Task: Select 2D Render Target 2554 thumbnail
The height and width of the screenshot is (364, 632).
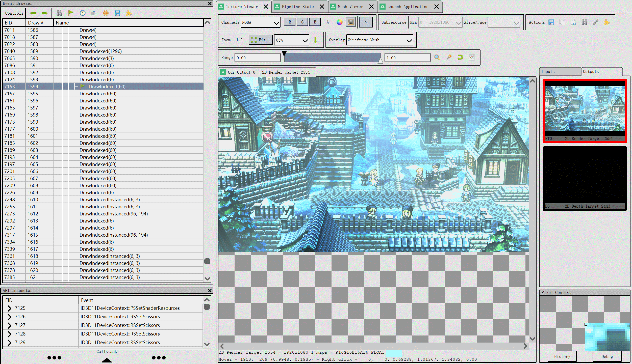Action: point(585,111)
